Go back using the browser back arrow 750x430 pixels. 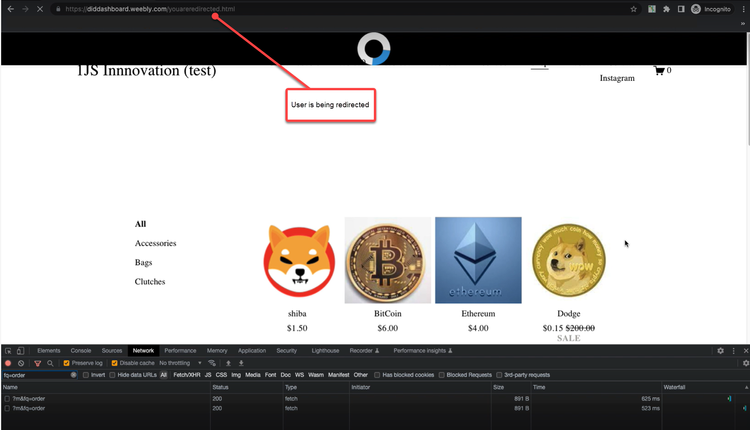click(x=11, y=9)
